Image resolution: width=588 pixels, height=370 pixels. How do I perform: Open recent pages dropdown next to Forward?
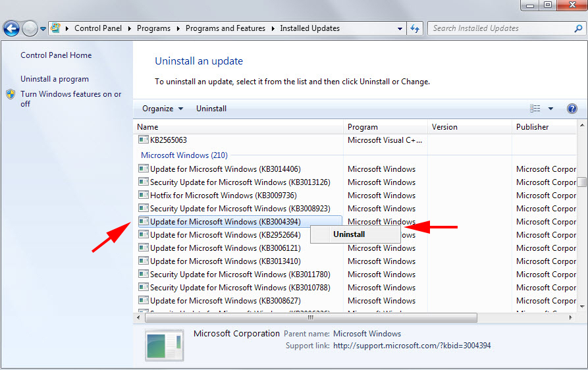(43, 28)
